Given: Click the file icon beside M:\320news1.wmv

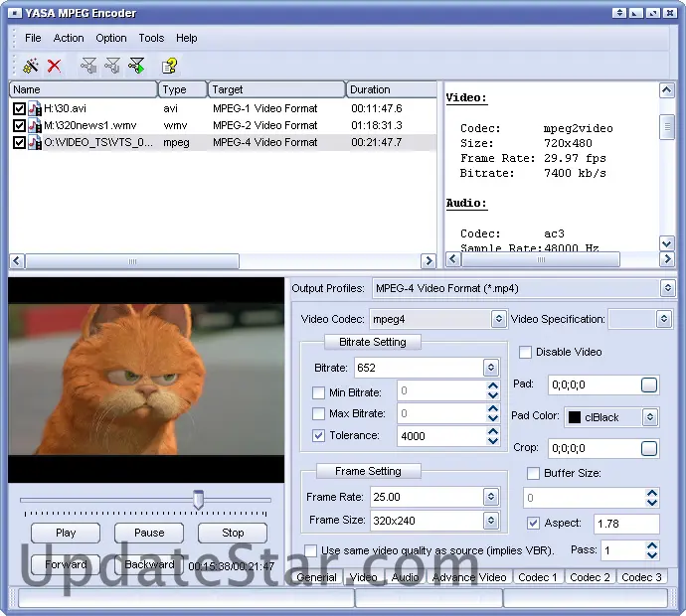Looking at the screenshot, I should [35, 125].
